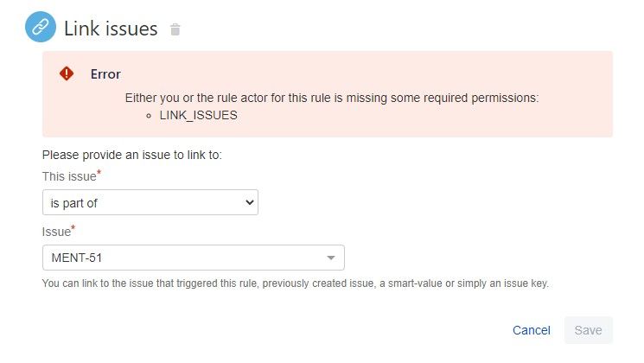This screenshot has height=363, width=644.
Task: Click into the MENT-51 issue field
Action: 194,258
